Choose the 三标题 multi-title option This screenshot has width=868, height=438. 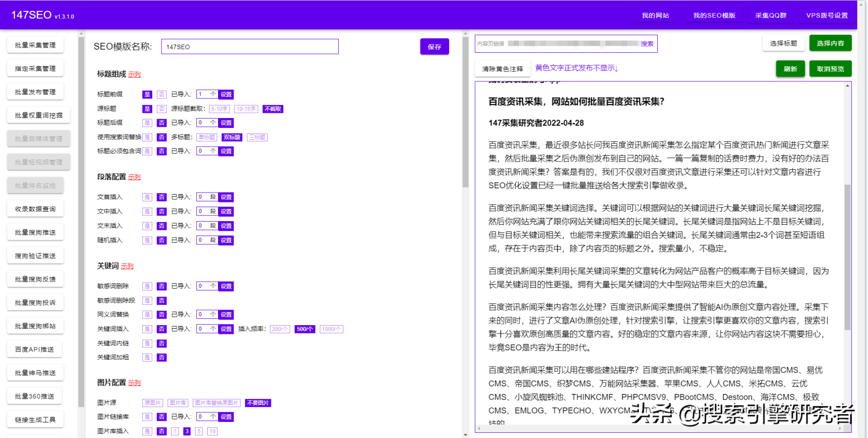click(x=257, y=137)
